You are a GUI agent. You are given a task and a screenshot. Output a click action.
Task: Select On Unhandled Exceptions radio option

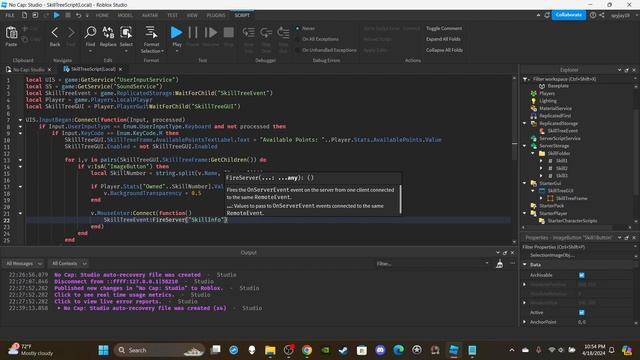[298, 50]
